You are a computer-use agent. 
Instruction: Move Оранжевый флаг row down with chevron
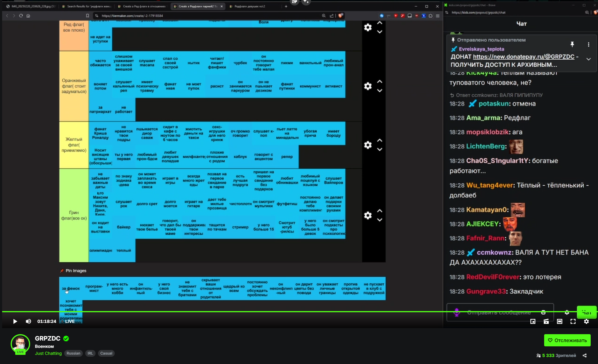[379, 91]
